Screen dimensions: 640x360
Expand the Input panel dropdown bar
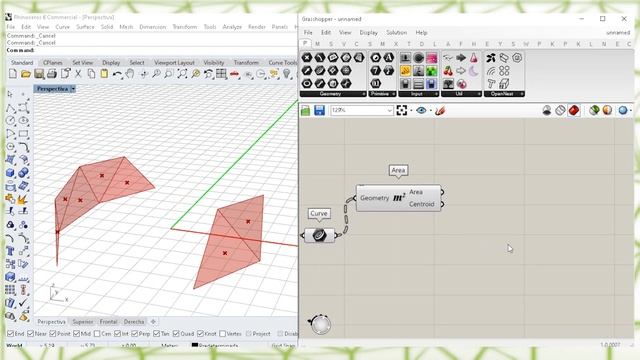(418, 94)
